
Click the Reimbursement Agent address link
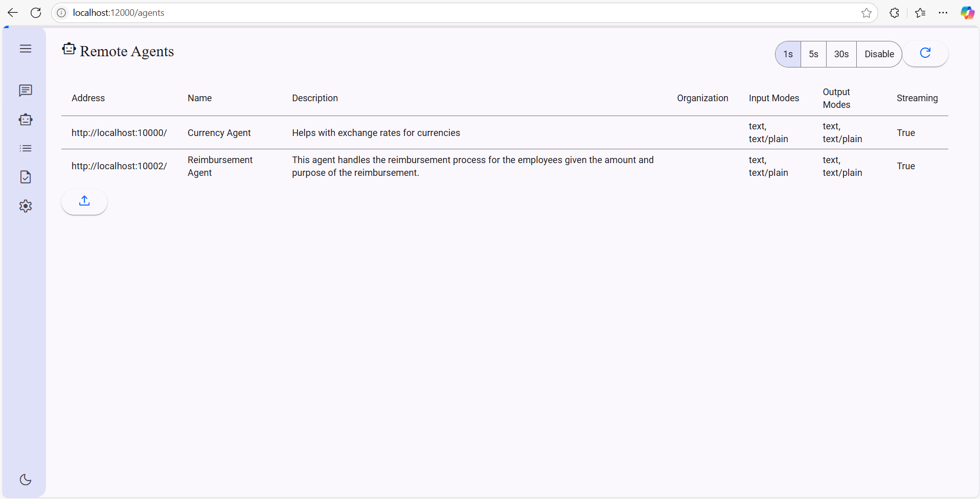119,166
